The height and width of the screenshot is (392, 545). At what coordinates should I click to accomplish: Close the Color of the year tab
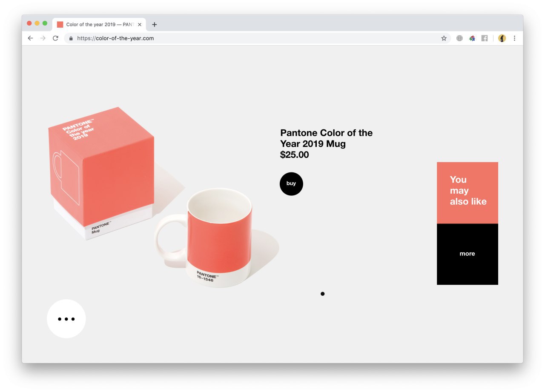140,25
